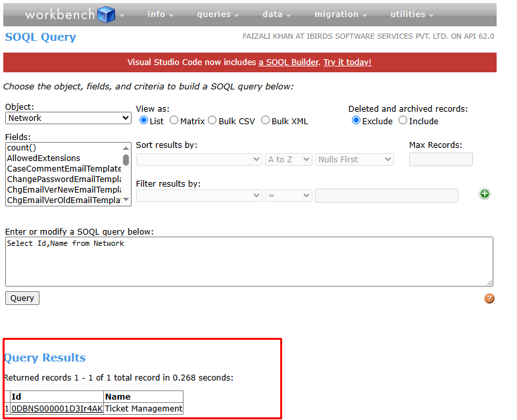Open the Nulls First dropdown
Viewport: 517px width, 420px height.
pyautogui.click(x=354, y=160)
